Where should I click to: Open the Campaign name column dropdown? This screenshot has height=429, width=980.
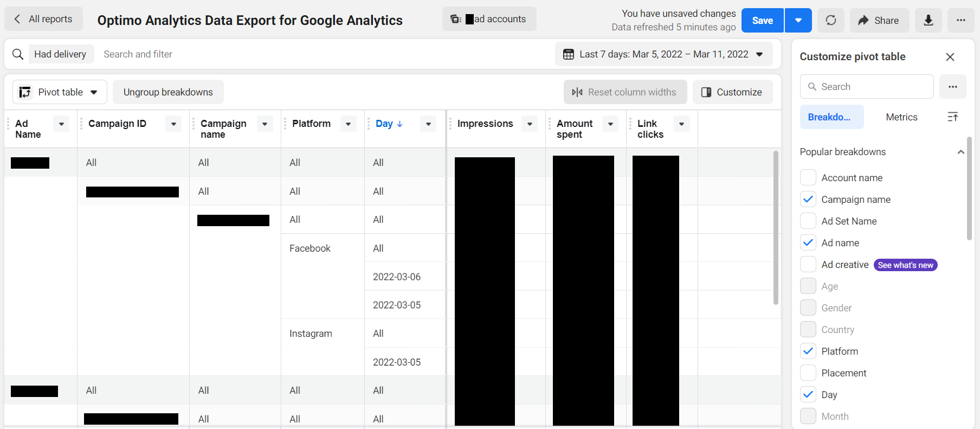pos(265,124)
